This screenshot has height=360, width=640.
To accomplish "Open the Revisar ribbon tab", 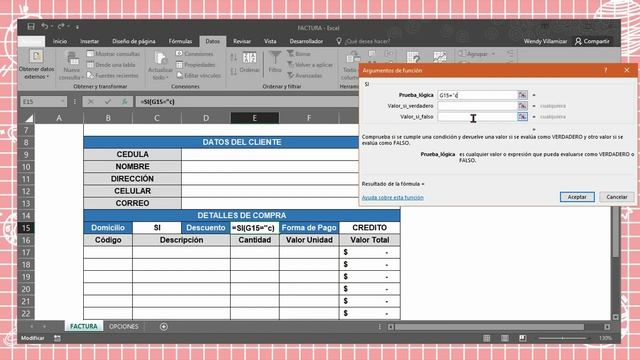I will tap(242, 41).
